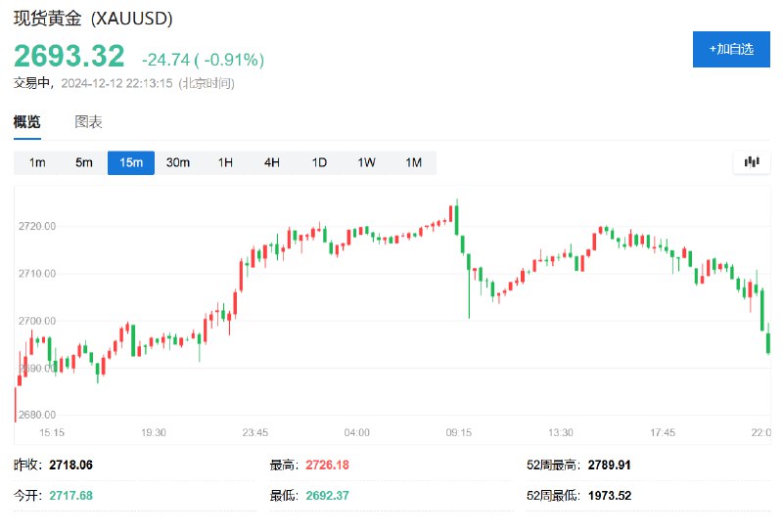Click the current price 2693.32
Viewport: 783px width, 532px height.
[69, 56]
